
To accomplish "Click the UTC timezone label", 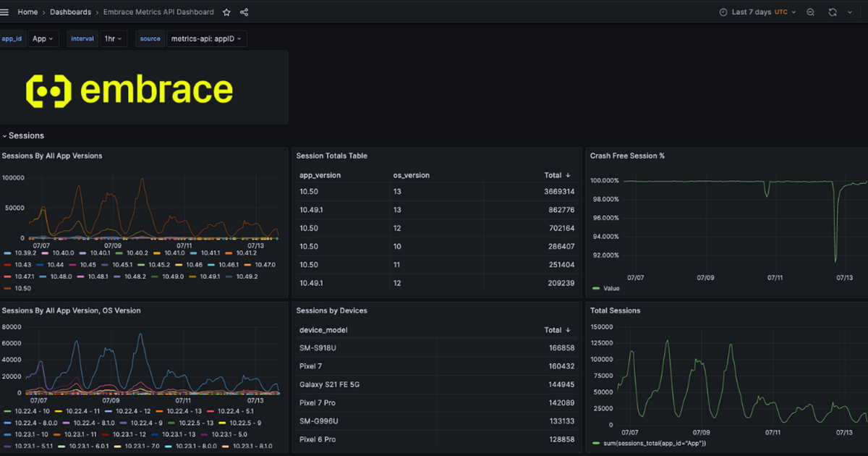I will [781, 12].
